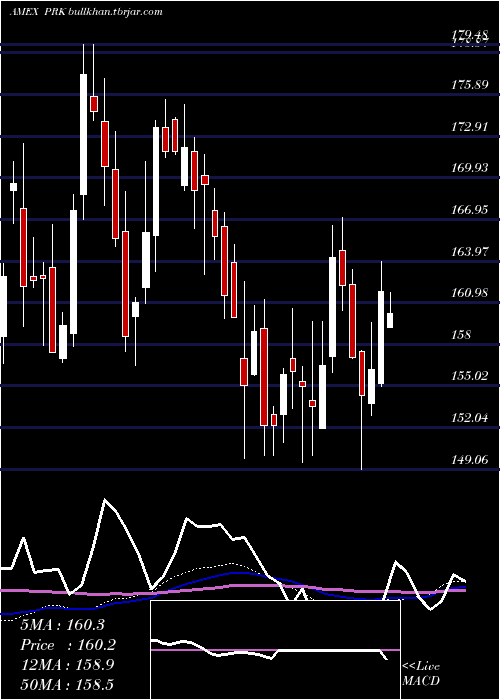Click the 50MA : 158.5 readout
Viewport: 500px width, 700px height.
67,685
